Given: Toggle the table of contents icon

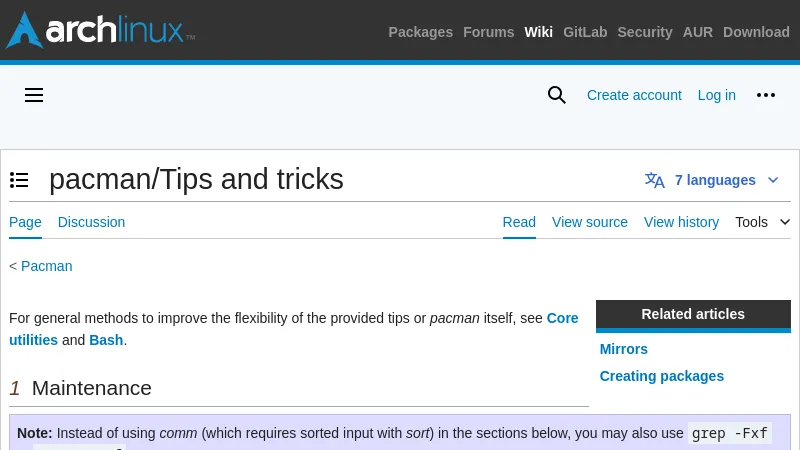Looking at the screenshot, I should click(19, 180).
